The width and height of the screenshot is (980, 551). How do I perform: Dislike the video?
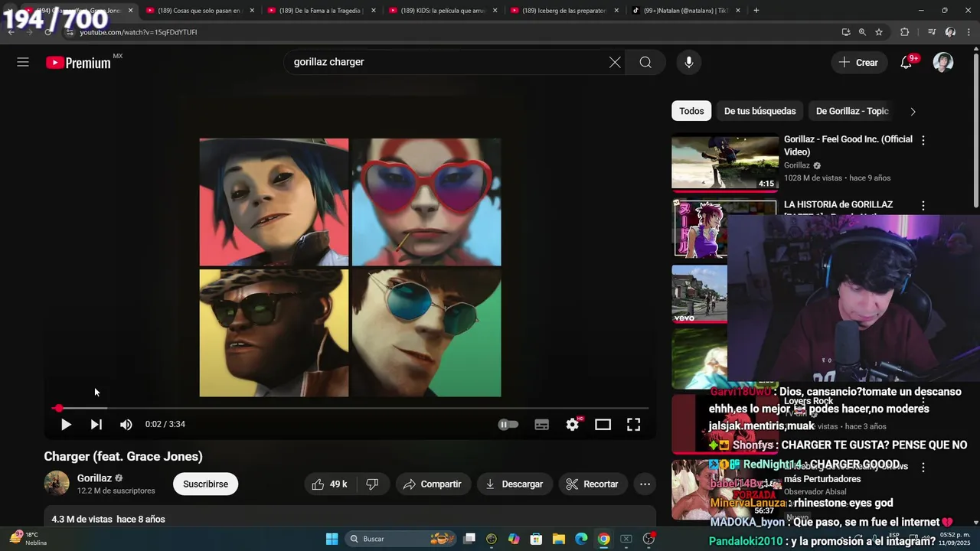(372, 484)
